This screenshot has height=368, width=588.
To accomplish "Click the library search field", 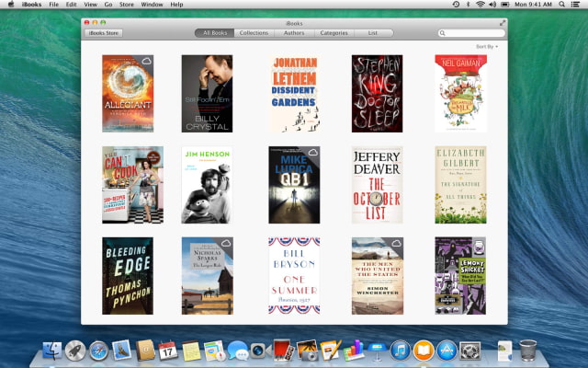I will coord(473,33).
